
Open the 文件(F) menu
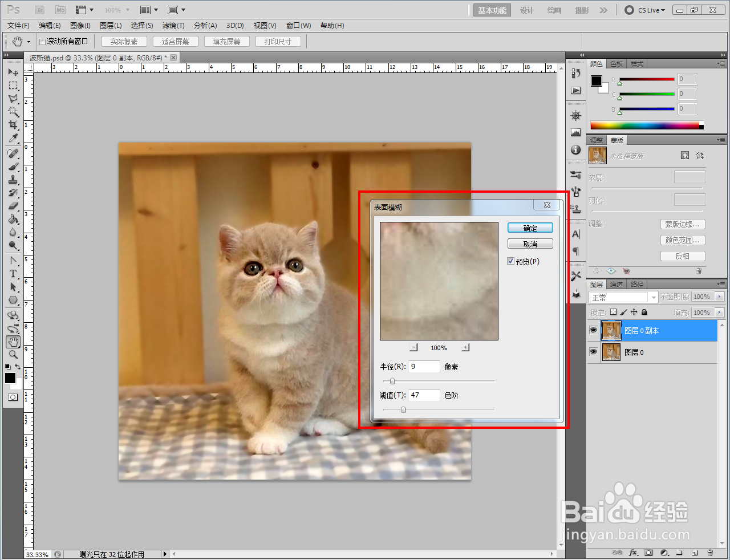[18, 26]
